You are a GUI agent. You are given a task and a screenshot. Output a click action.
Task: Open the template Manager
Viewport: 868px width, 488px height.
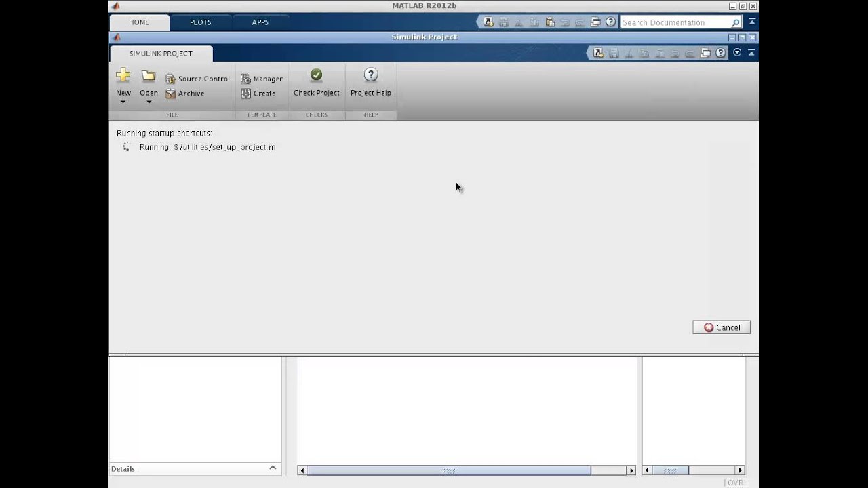[x=261, y=79]
